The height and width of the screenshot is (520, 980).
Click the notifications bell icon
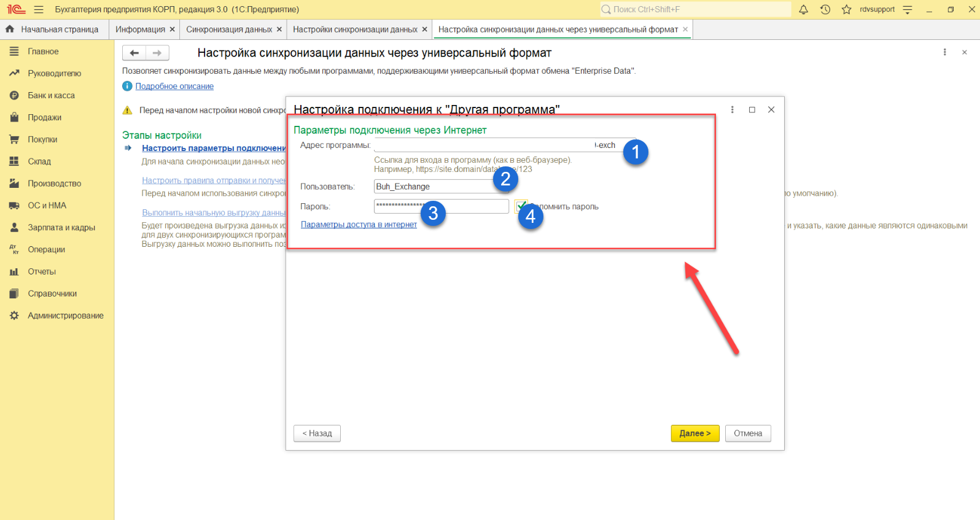[803, 9]
